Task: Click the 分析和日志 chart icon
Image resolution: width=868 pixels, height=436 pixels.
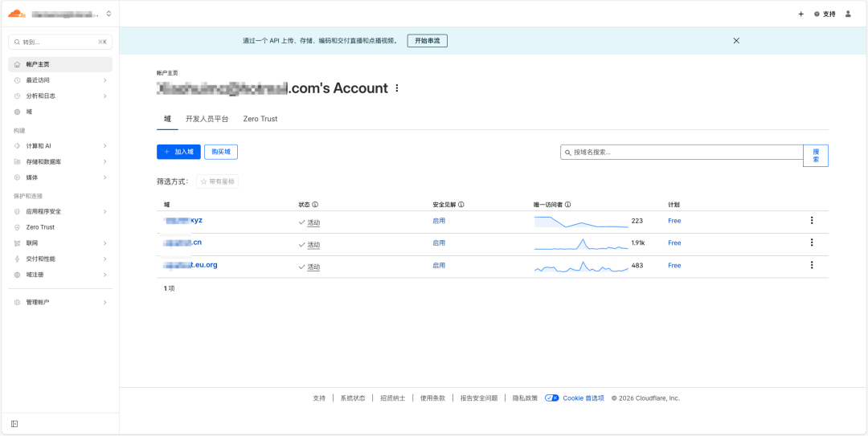Action: [17, 96]
